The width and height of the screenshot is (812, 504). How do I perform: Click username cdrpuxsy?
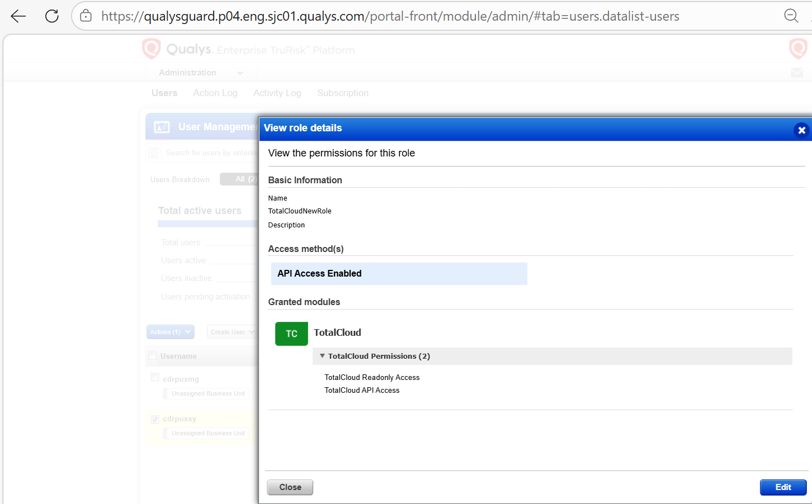point(180,419)
